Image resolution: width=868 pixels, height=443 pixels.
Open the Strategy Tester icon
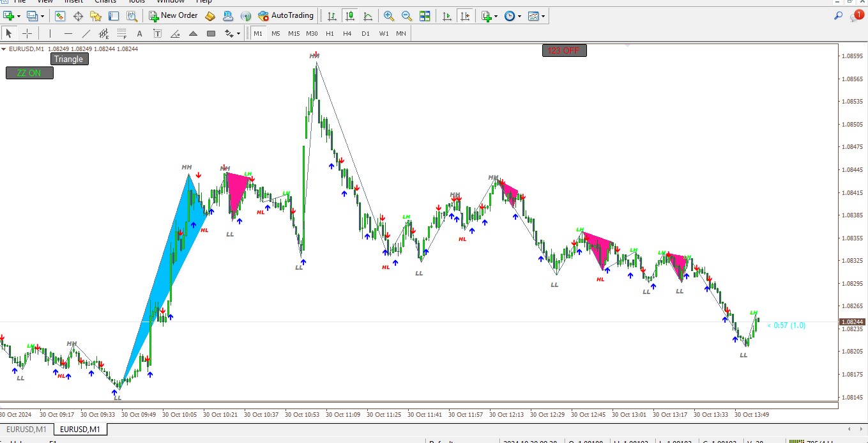pyautogui.click(x=131, y=16)
